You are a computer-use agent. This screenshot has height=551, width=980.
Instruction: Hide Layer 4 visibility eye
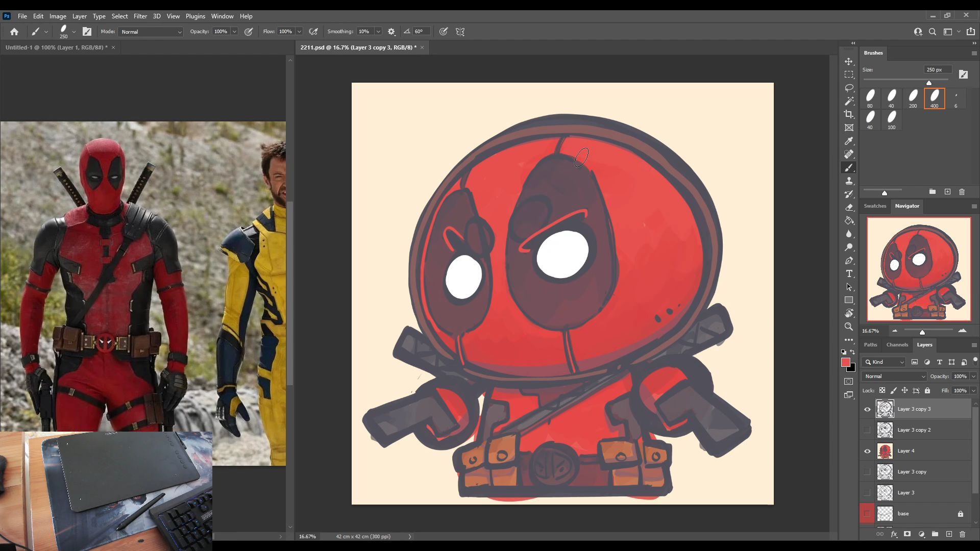tap(867, 451)
